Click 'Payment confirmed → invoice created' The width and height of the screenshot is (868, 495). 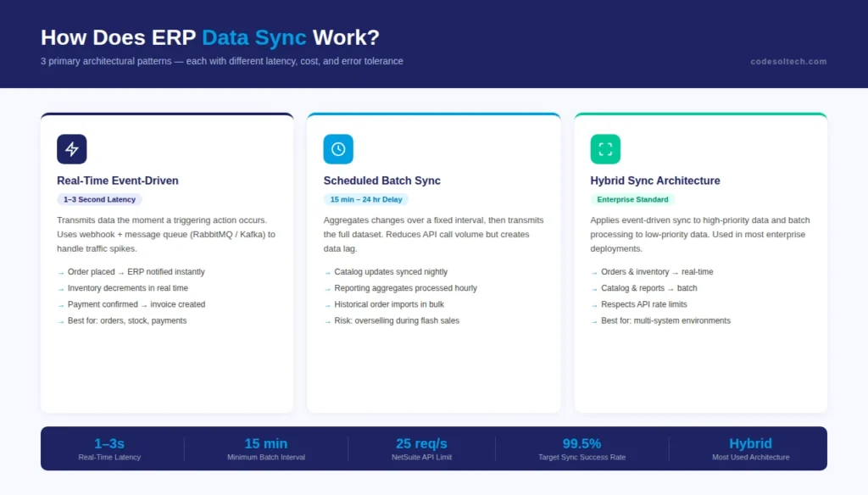tap(136, 304)
